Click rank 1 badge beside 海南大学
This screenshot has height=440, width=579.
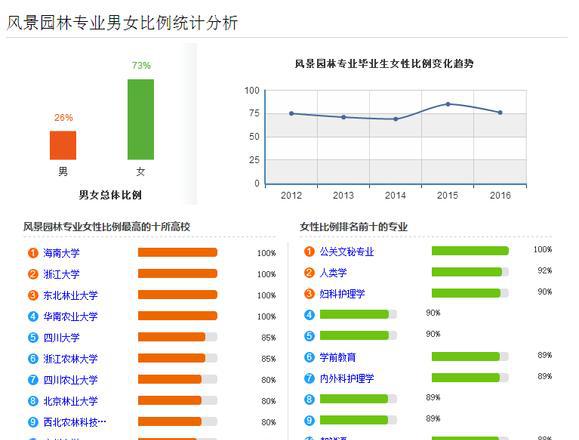point(33,253)
